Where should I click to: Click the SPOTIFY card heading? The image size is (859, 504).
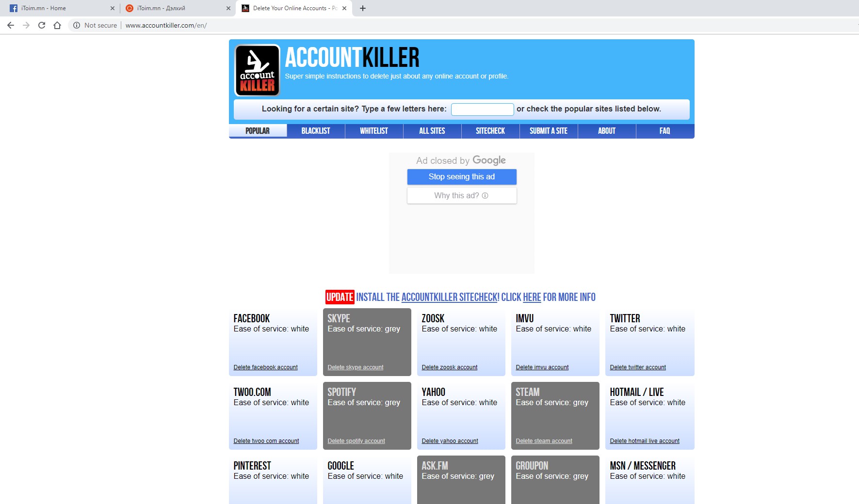341,392
